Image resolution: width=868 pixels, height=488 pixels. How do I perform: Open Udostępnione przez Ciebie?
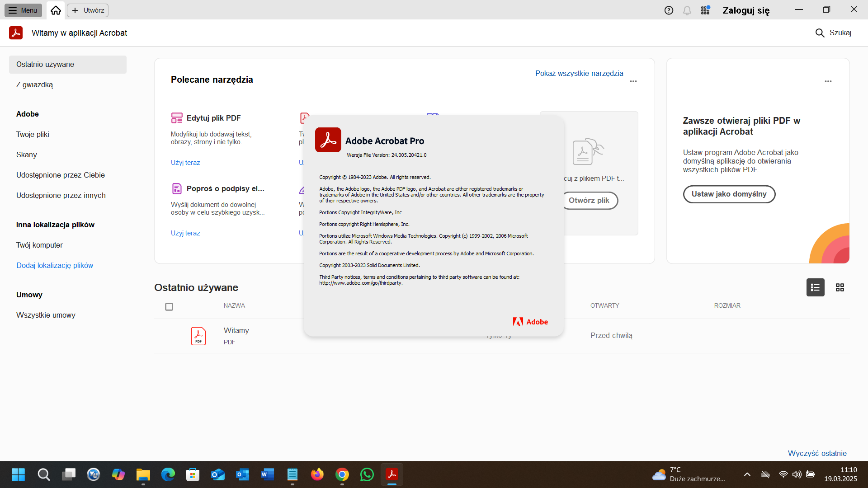pos(61,175)
